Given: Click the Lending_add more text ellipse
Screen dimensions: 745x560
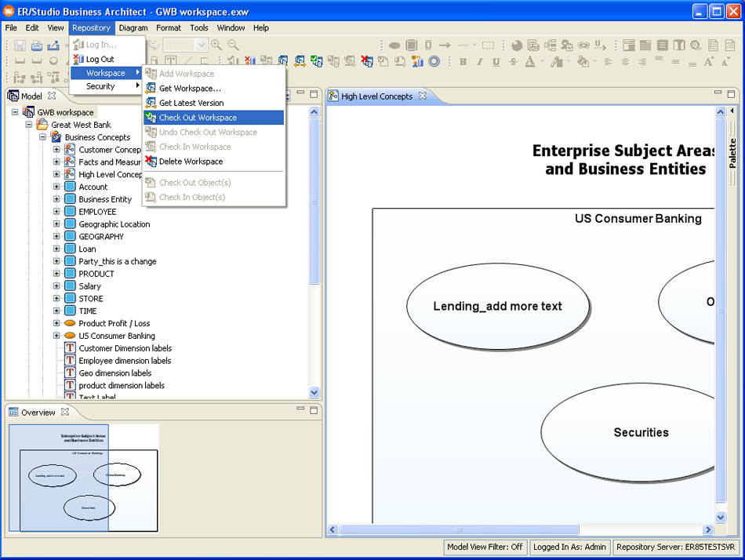Looking at the screenshot, I should (497, 306).
